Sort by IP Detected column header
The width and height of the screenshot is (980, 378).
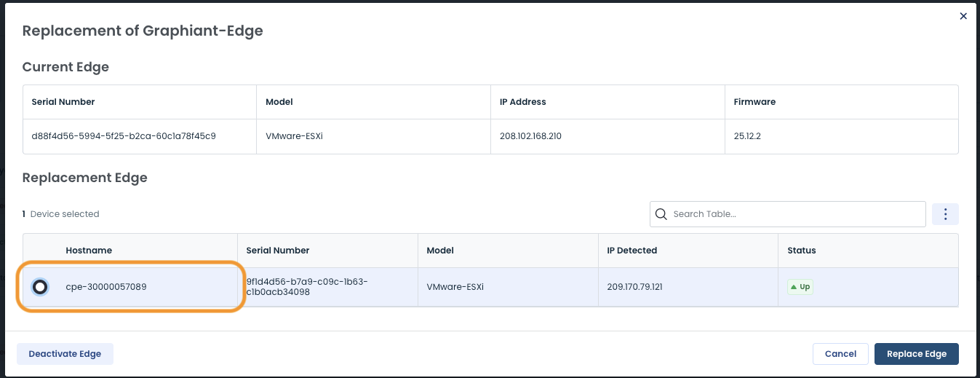point(632,251)
